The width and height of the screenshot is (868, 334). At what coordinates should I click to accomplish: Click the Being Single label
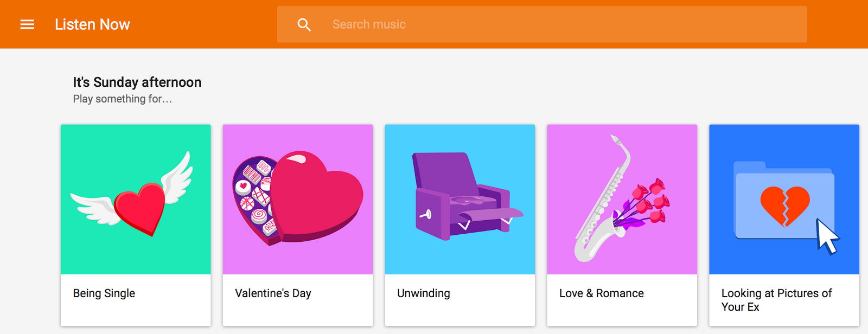(104, 293)
